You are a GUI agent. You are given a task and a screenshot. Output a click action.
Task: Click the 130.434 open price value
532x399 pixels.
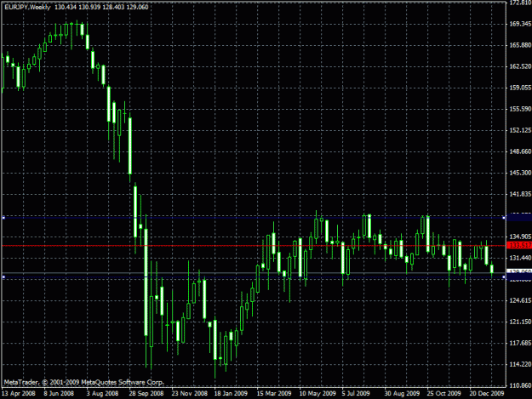coord(66,7)
